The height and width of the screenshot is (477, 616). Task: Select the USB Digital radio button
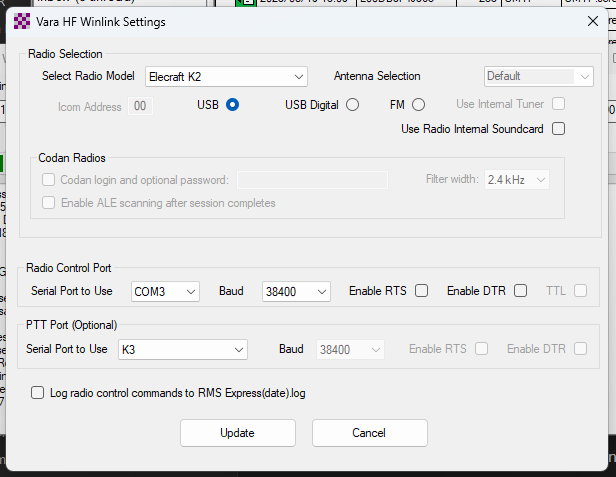coord(352,104)
